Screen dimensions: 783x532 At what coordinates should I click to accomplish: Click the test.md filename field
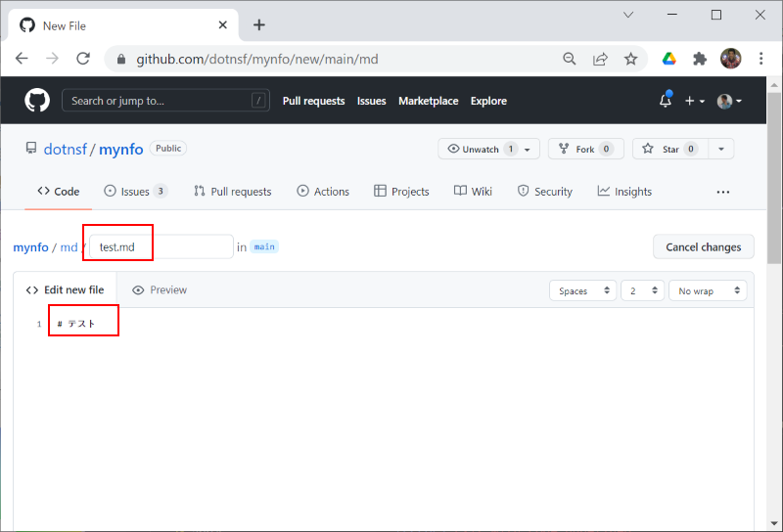pyautogui.click(x=161, y=246)
